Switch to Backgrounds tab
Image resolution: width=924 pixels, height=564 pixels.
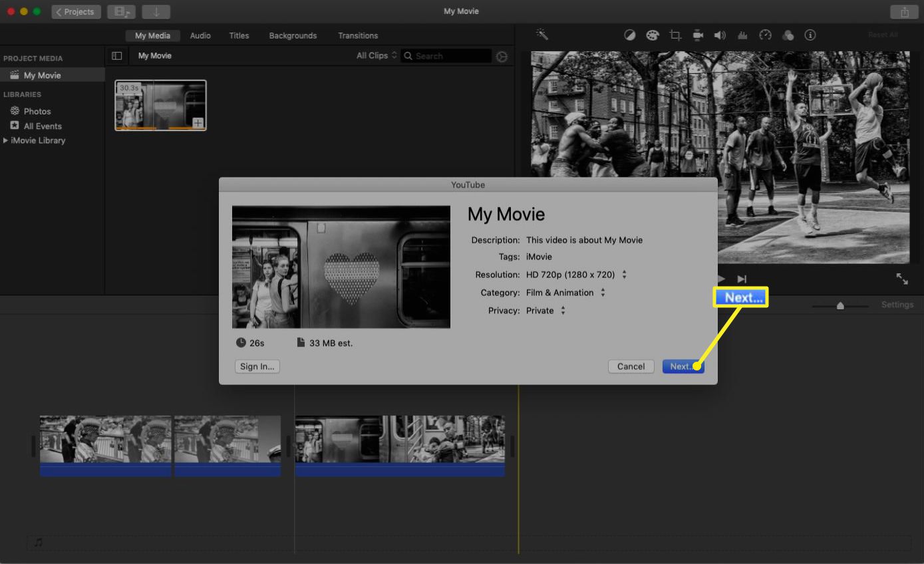(x=293, y=36)
